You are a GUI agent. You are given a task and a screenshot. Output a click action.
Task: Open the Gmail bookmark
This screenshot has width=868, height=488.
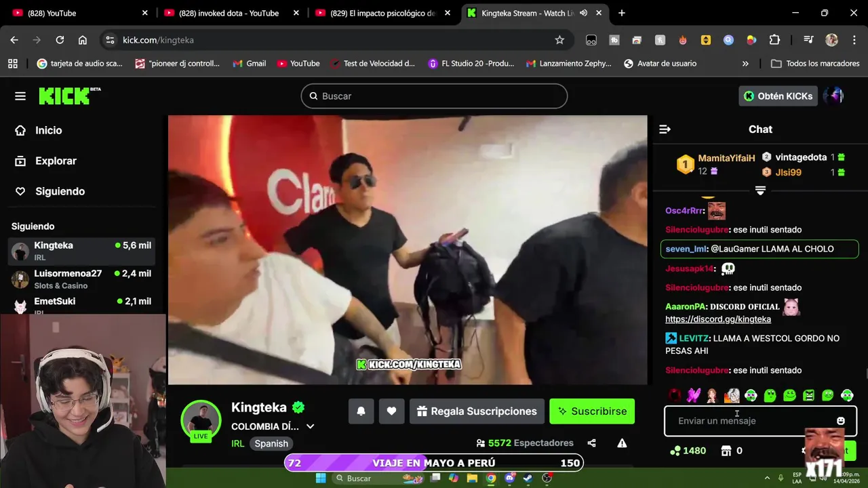tap(249, 64)
